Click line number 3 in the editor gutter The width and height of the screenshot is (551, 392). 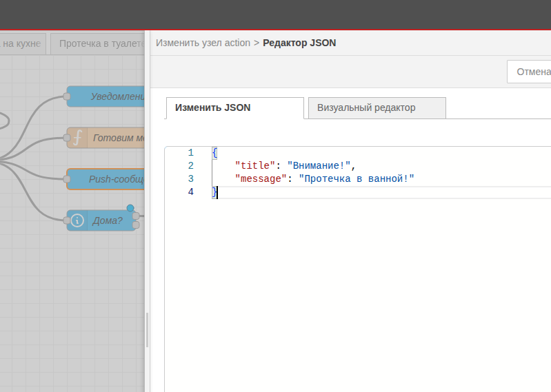190,179
